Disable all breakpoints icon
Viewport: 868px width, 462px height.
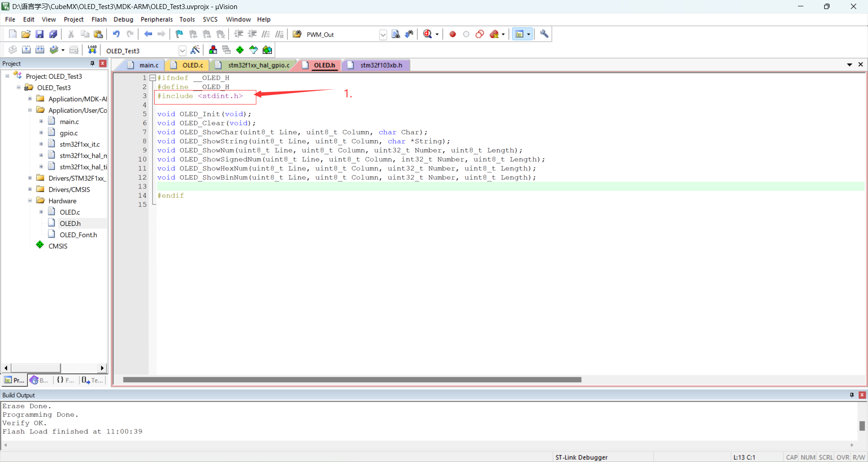tap(480, 34)
